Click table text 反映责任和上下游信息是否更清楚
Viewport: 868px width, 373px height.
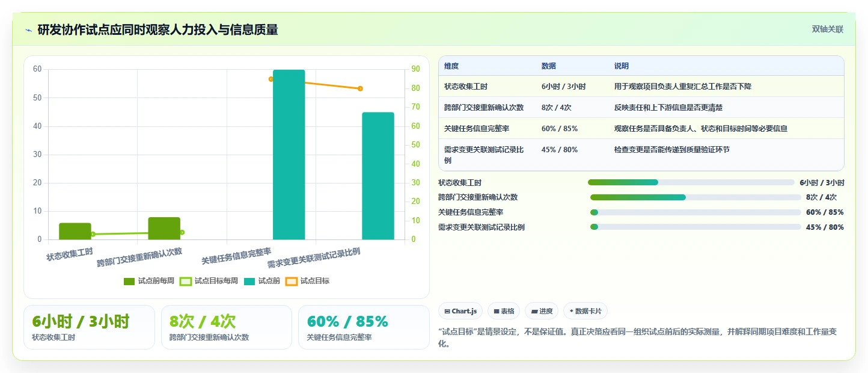(x=668, y=108)
